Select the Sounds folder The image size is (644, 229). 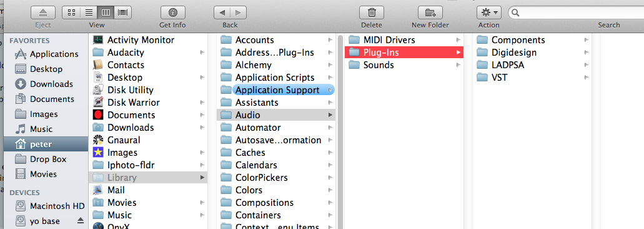404,65
